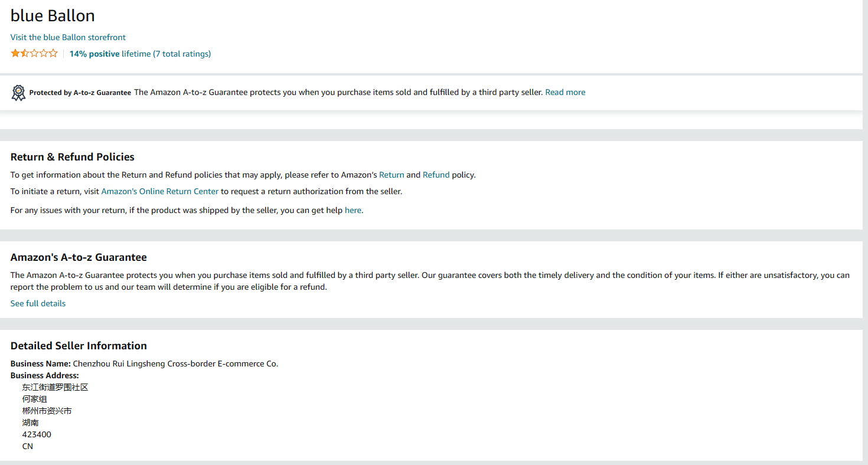The width and height of the screenshot is (868, 465).
Task: Click the A-to-z Guarantee badge icon
Action: coord(18,93)
